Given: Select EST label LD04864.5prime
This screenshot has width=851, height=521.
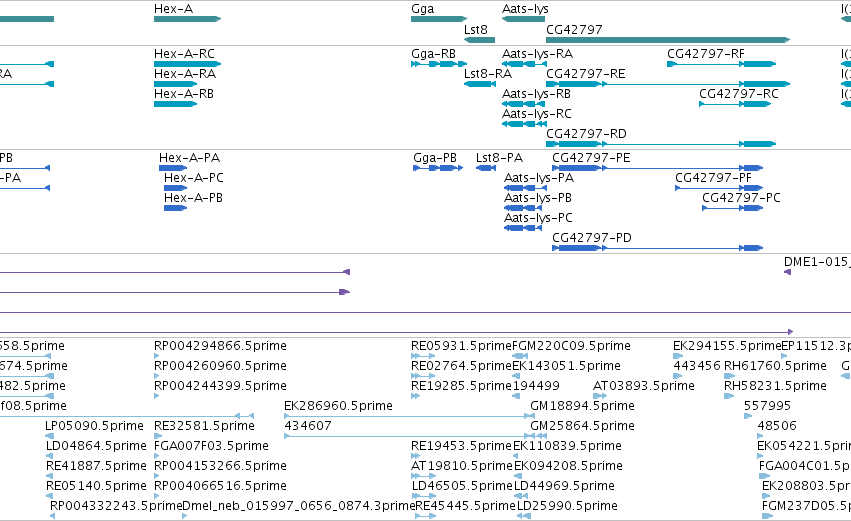Looking at the screenshot, I should 96,446.
